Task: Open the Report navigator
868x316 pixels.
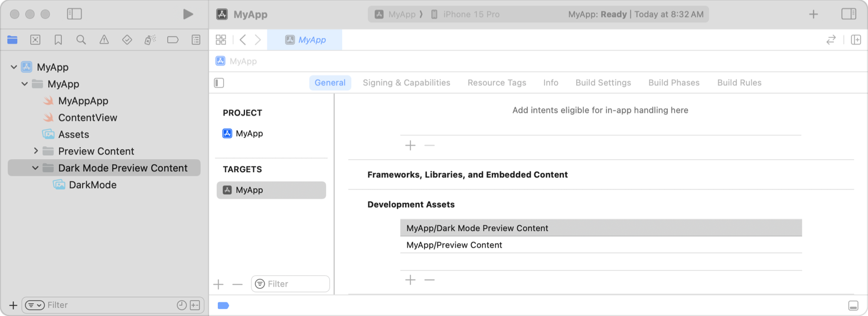Action: pos(196,40)
